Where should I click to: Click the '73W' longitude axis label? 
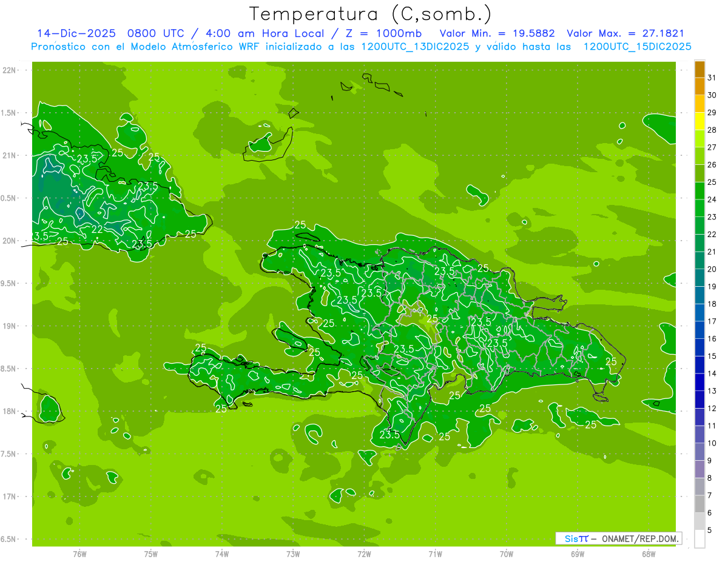293,554
